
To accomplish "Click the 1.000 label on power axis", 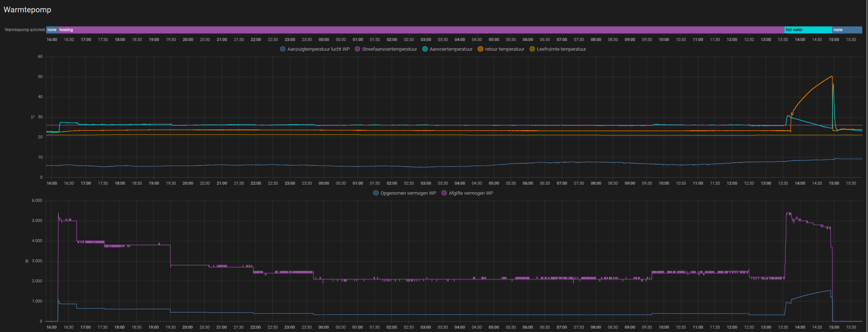I will click(x=37, y=301).
